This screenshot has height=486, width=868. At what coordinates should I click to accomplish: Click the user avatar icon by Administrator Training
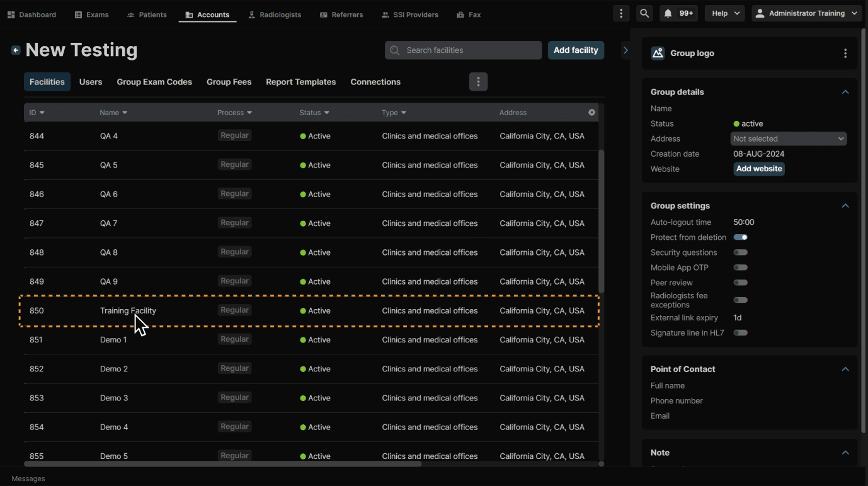click(x=760, y=13)
